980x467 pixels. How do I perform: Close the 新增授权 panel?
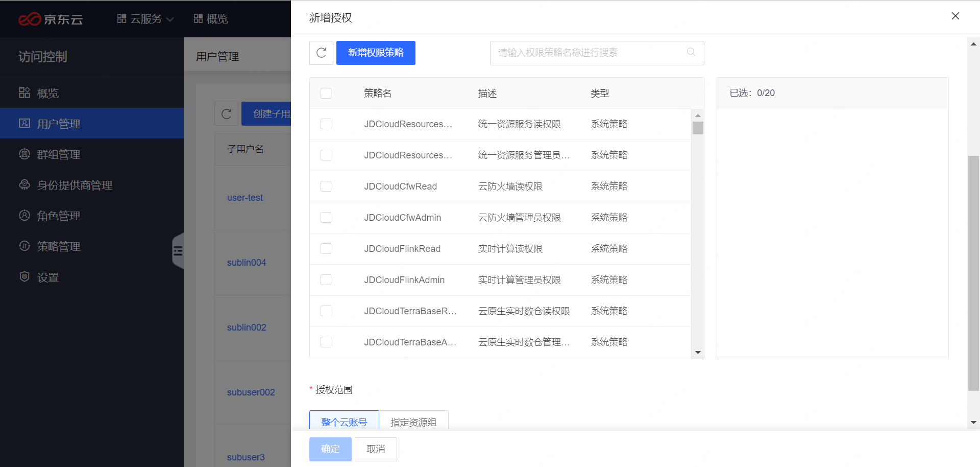955,16
